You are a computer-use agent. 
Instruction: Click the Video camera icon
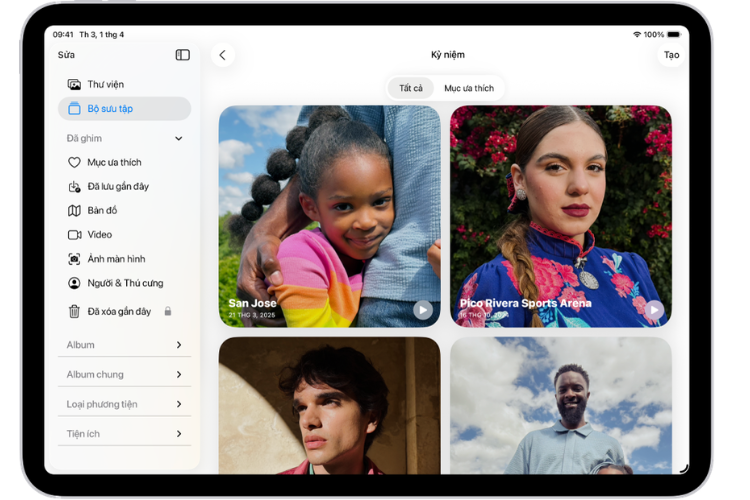[74, 235]
